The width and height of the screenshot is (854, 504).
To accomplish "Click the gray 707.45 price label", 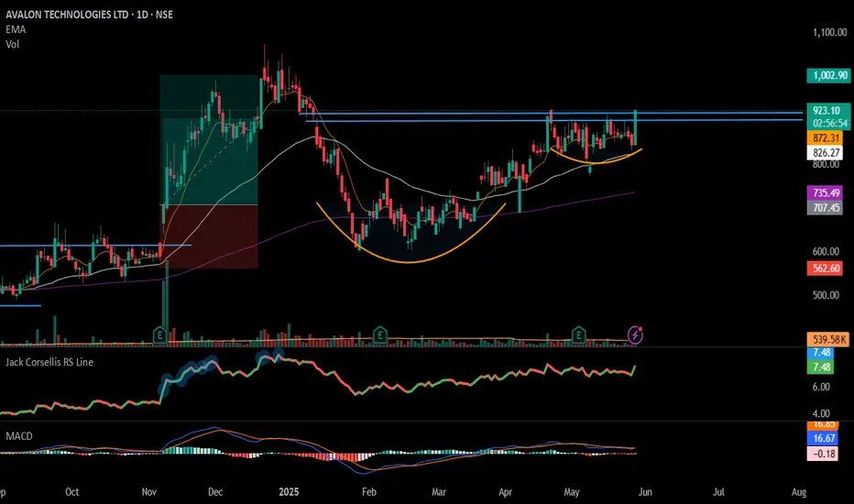I will point(825,208).
